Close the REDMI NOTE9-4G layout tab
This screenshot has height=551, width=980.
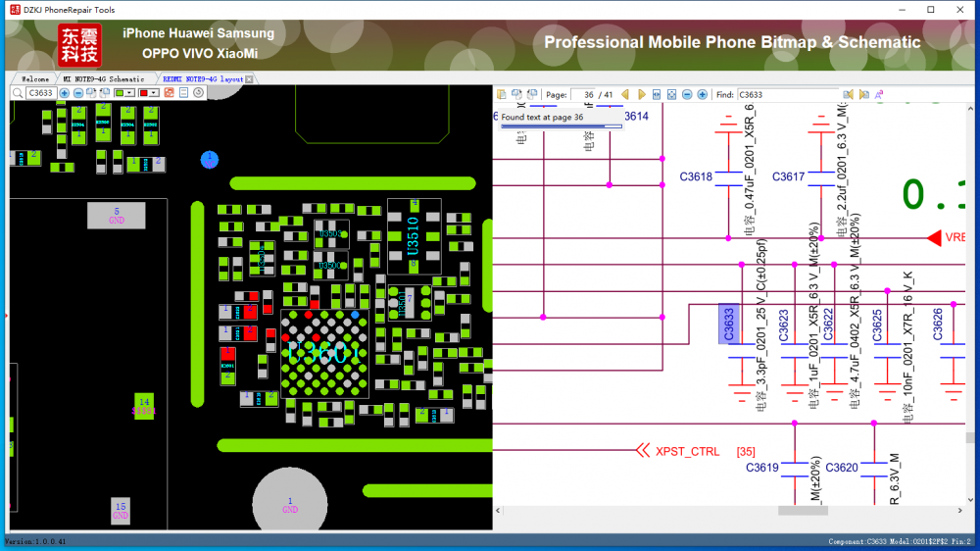coord(249,78)
